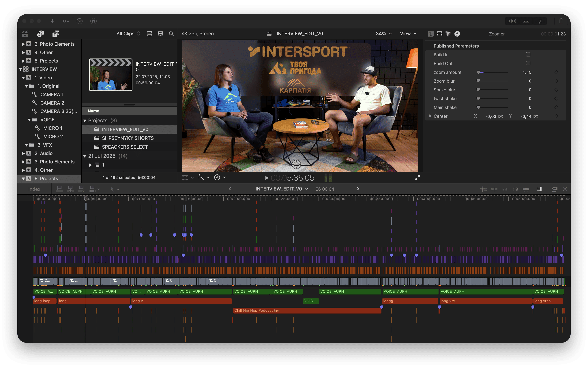Open the Info inspector icon
Image resolution: width=588 pixels, height=370 pixels.
457,34
